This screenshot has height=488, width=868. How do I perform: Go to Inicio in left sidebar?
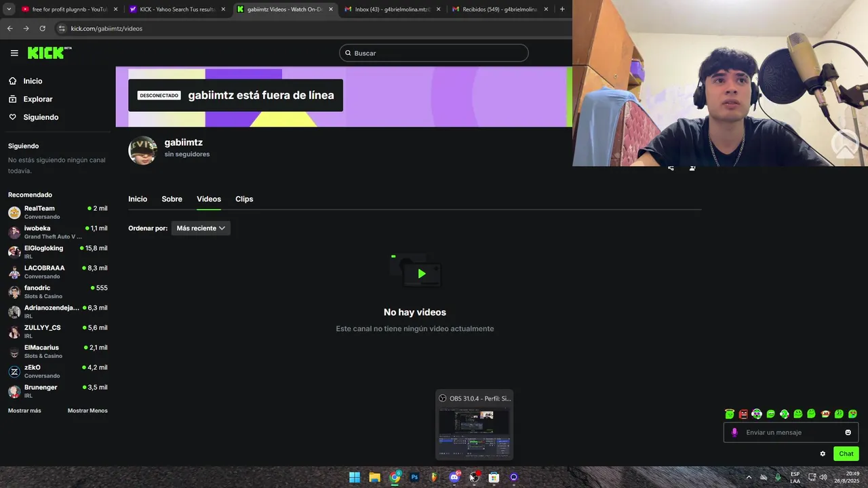point(33,81)
